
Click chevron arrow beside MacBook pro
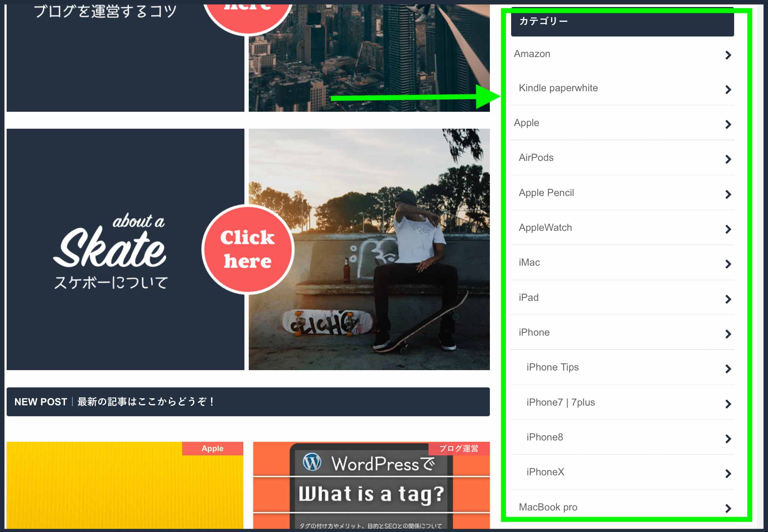tap(728, 508)
